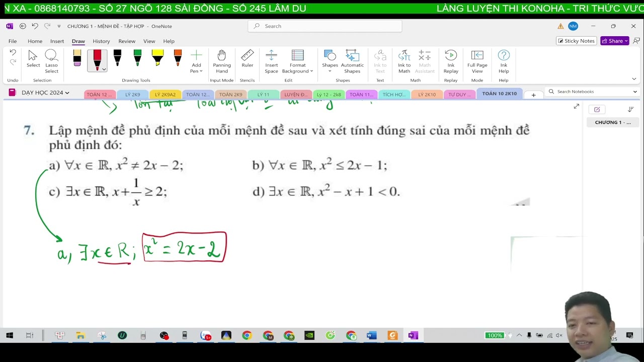
Task: Click Ink to Math
Action: (x=405, y=61)
